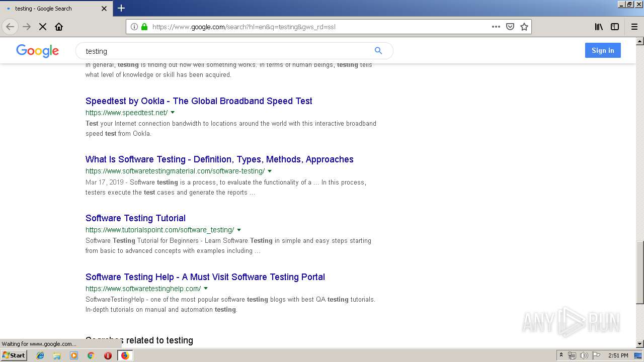Screen dimensions: 644x362
Task: Click the green secure padlock icon
Action: (x=144, y=27)
